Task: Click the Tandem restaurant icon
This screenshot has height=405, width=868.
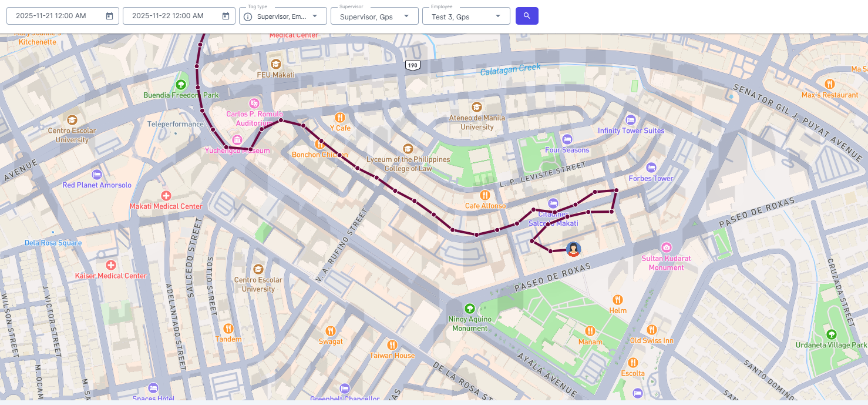Action: click(228, 329)
